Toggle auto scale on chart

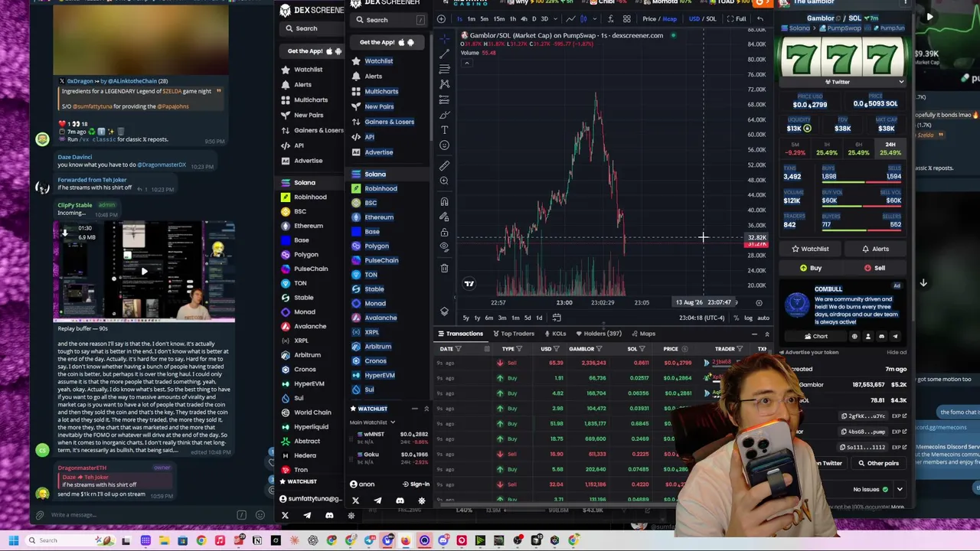pos(763,318)
